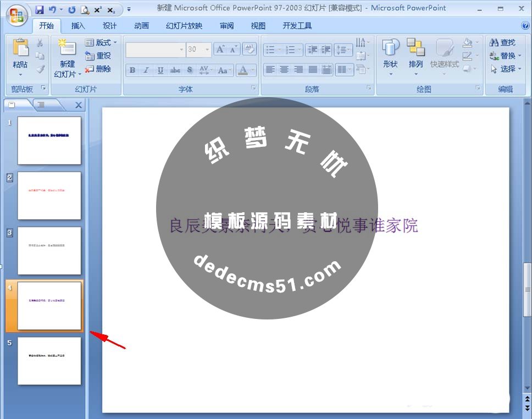Apply strikethrough to text

coord(176,70)
